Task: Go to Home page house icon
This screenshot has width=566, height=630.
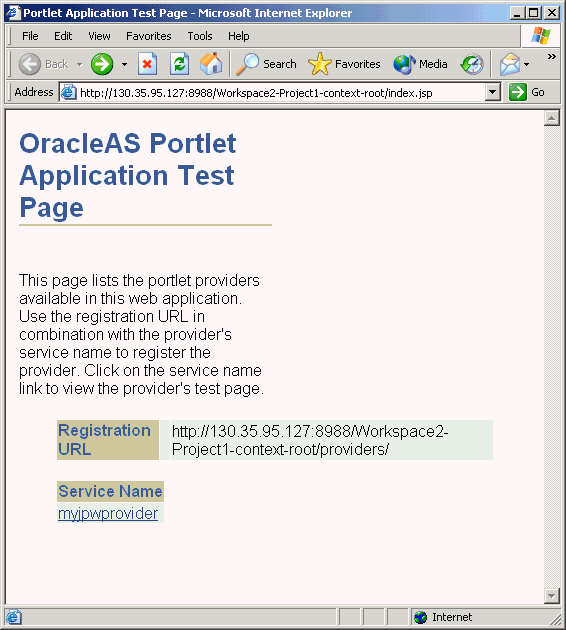Action: point(211,64)
